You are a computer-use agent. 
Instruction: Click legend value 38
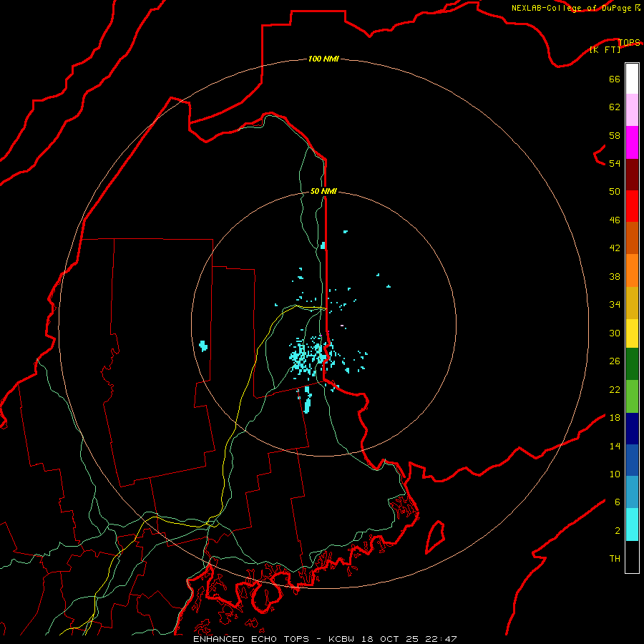point(615,276)
